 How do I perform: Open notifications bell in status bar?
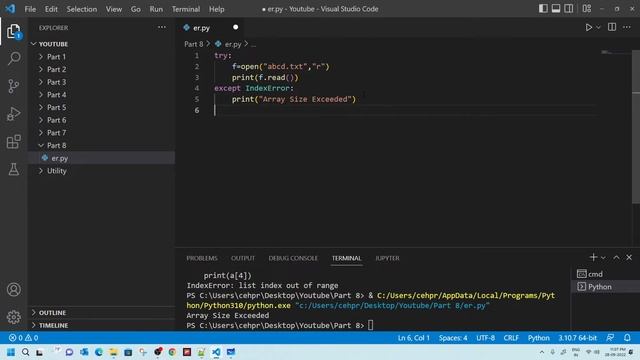(627, 338)
